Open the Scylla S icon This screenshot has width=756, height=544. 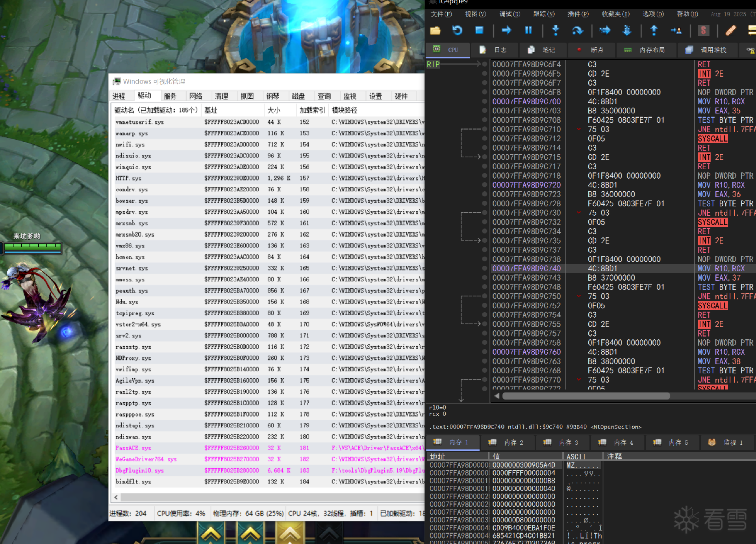(703, 30)
